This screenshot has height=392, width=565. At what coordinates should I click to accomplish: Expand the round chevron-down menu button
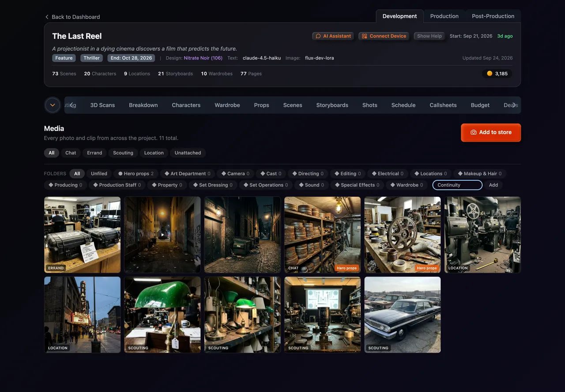53,105
